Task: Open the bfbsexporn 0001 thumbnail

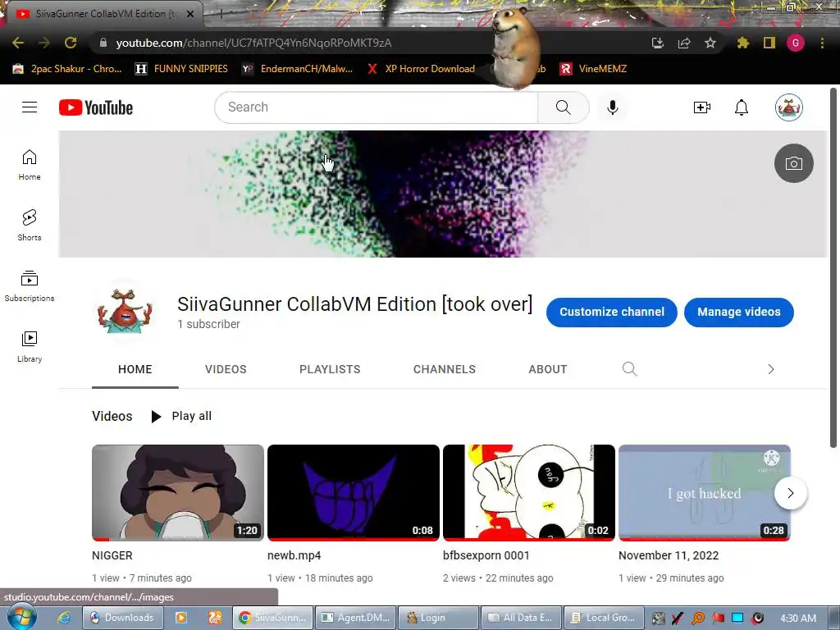Action: pyautogui.click(x=529, y=493)
